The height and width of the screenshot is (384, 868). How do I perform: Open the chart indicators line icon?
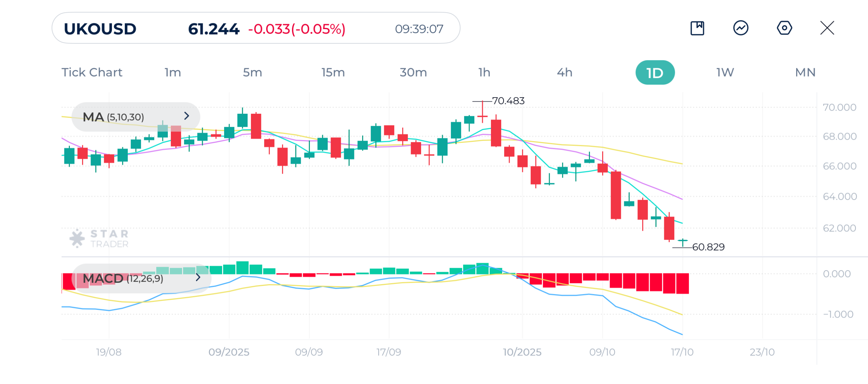(x=741, y=28)
